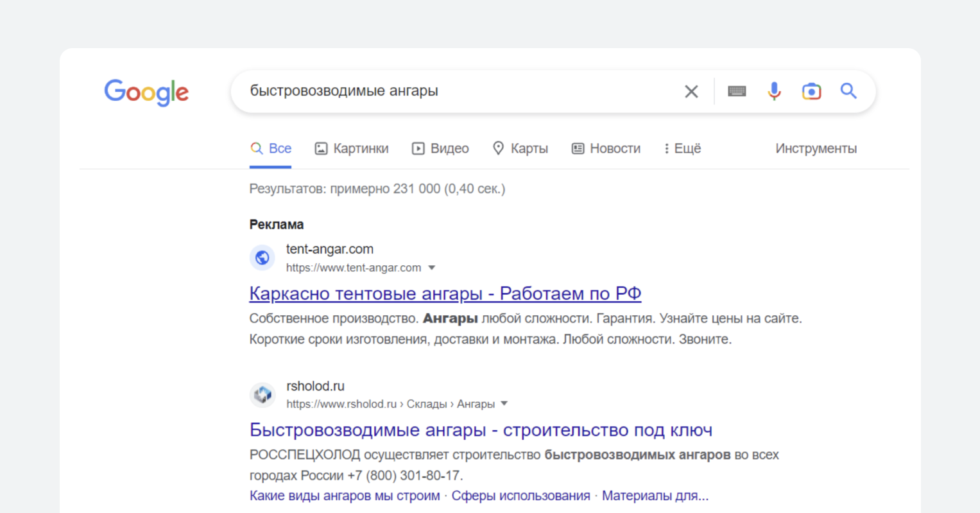The image size is (980, 513).
Task: Open the Каркасно тентовые ангары ad link
Action: (x=445, y=293)
